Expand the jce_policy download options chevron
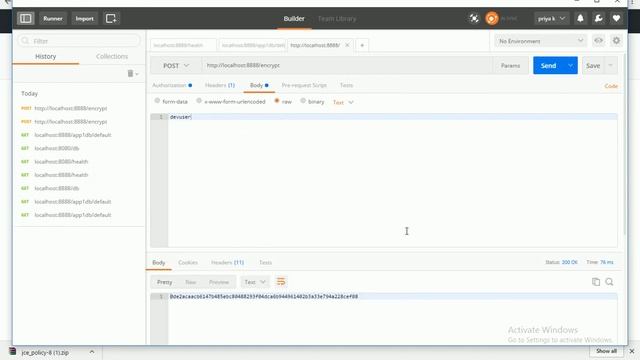This screenshot has height=360, width=640. [92, 352]
